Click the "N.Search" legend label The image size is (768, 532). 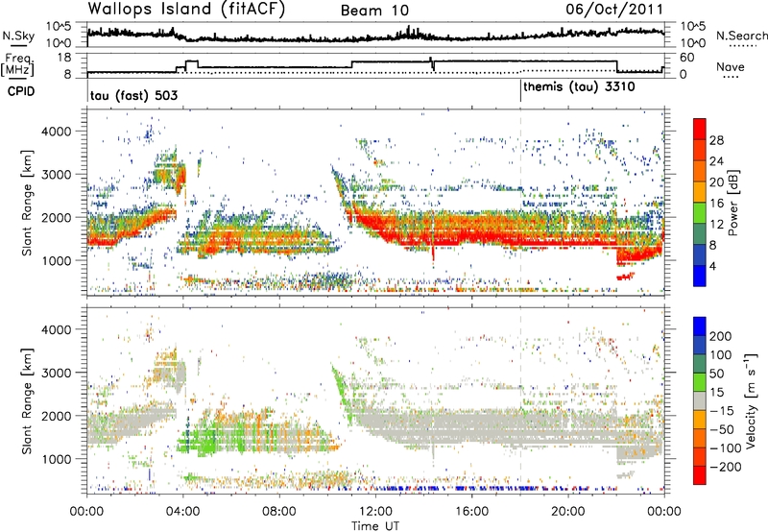(x=741, y=36)
